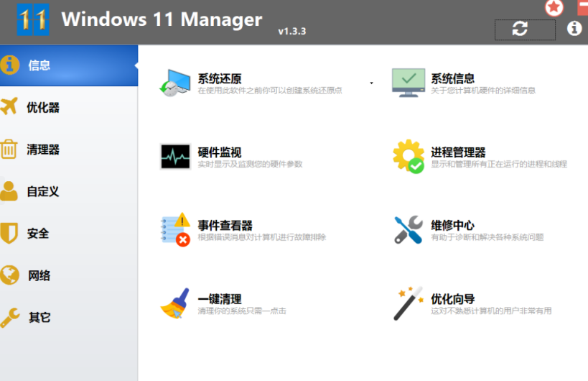Click the shield icon for 安全
Viewport: 588px width, 381px height.
[9, 233]
